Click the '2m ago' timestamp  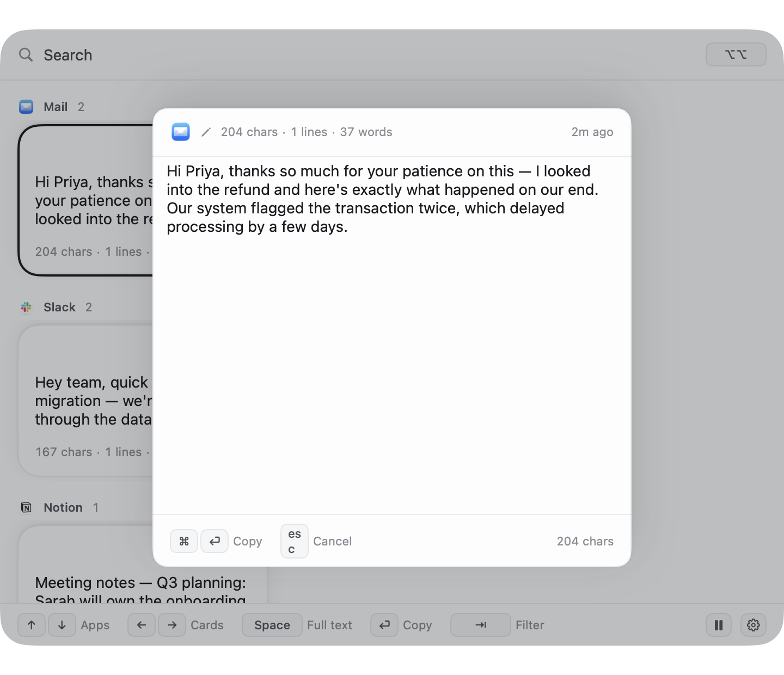click(592, 132)
